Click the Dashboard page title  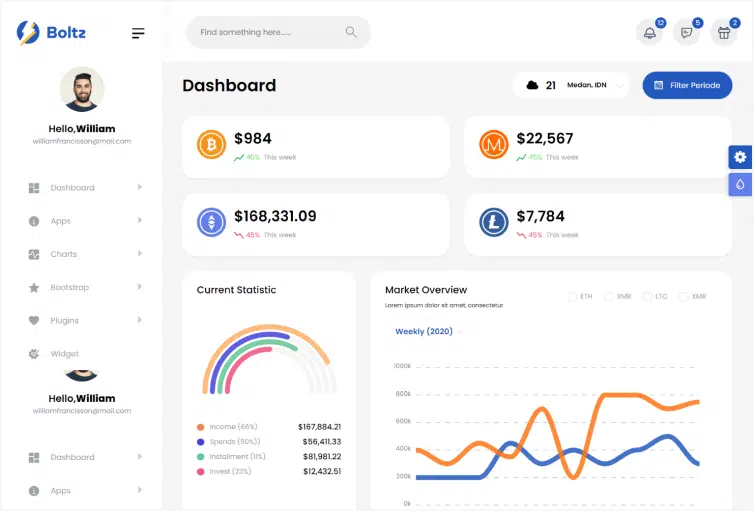click(229, 86)
